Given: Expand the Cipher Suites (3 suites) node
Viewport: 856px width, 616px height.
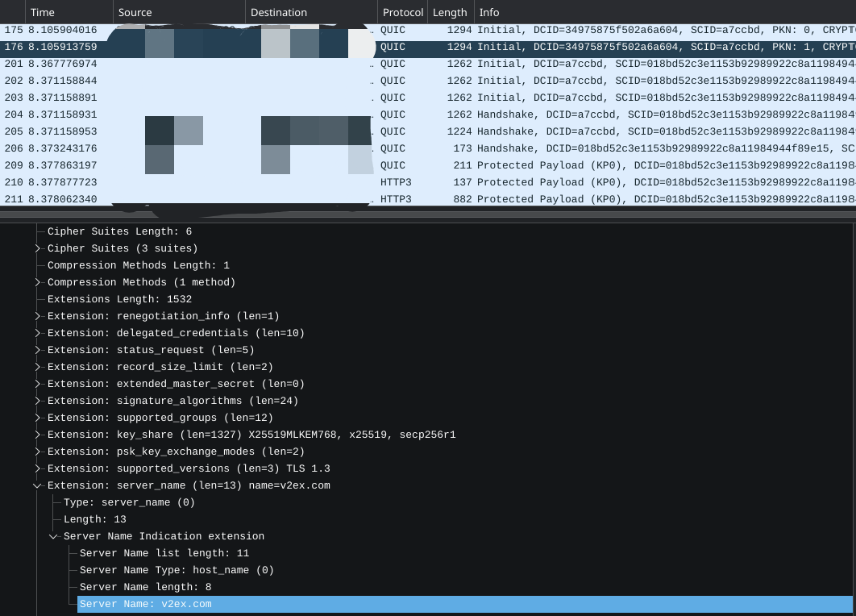Looking at the screenshot, I should click(37, 248).
